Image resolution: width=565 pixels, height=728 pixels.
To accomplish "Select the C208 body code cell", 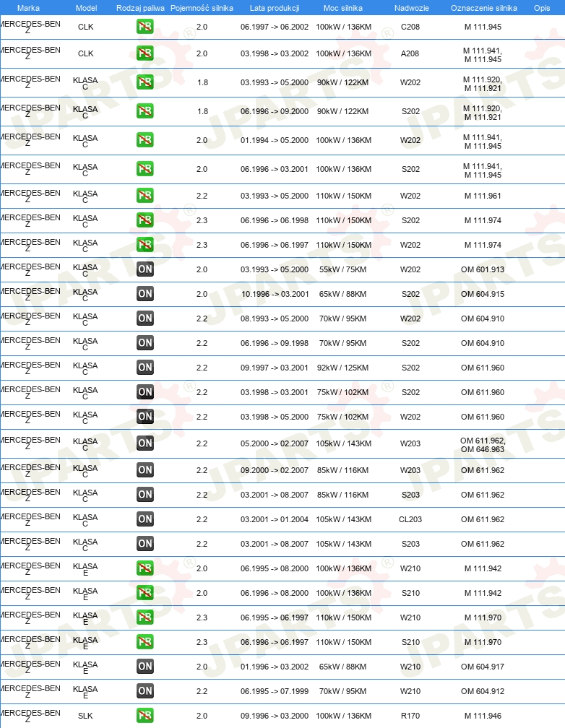I will [x=410, y=27].
